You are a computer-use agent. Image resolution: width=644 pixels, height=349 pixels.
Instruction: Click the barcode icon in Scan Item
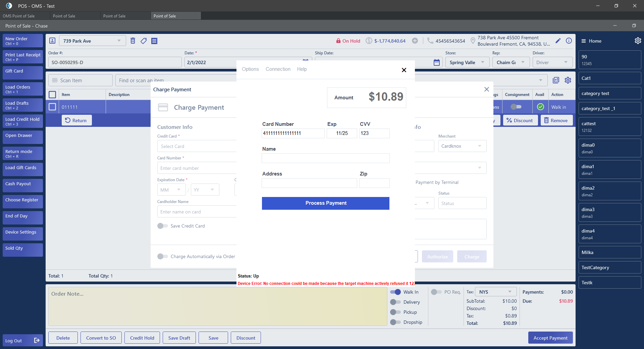pyautogui.click(x=55, y=81)
